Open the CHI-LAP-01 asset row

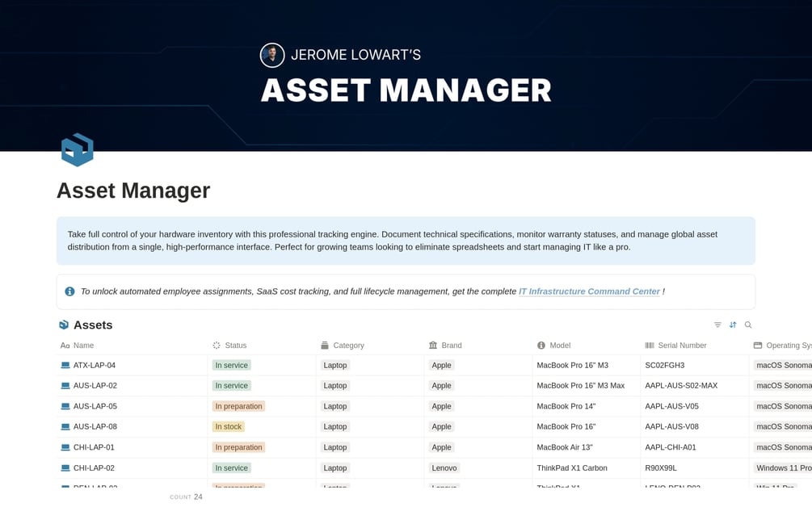coord(94,447)
